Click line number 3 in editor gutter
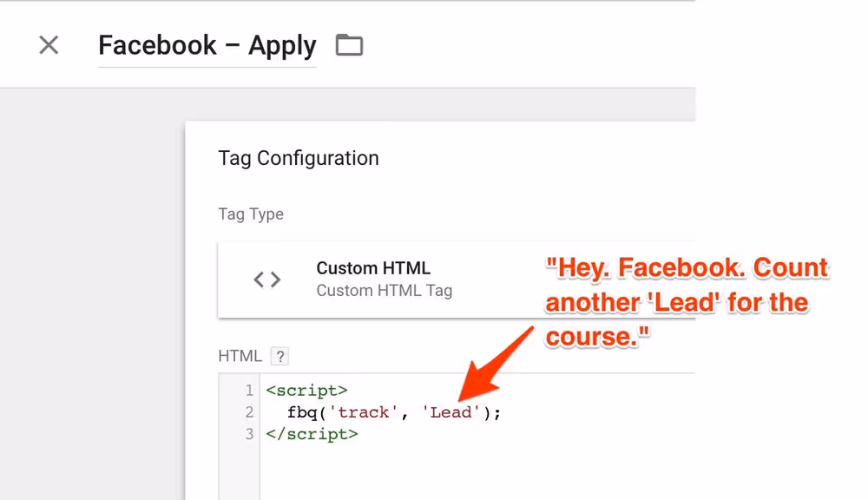 pos(249,434)
